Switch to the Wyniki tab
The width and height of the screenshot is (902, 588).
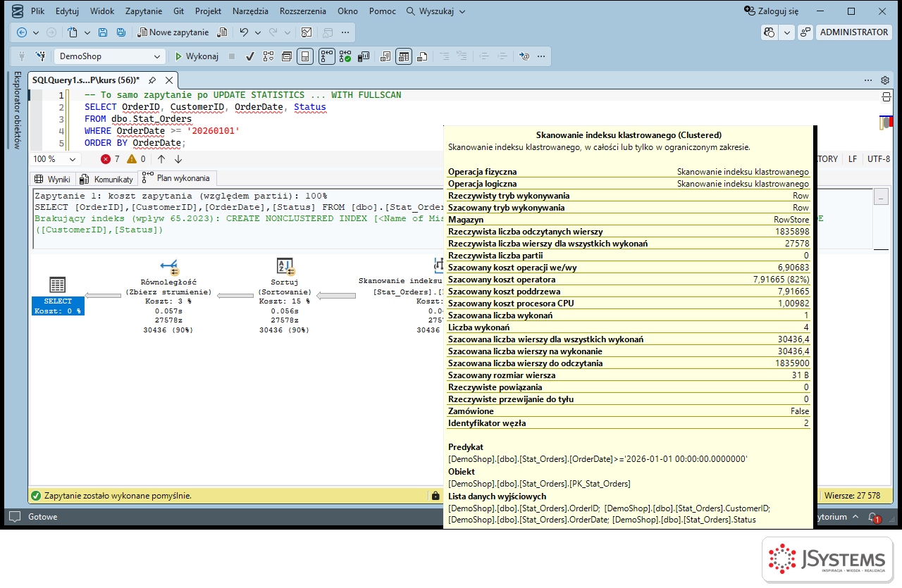53,179
